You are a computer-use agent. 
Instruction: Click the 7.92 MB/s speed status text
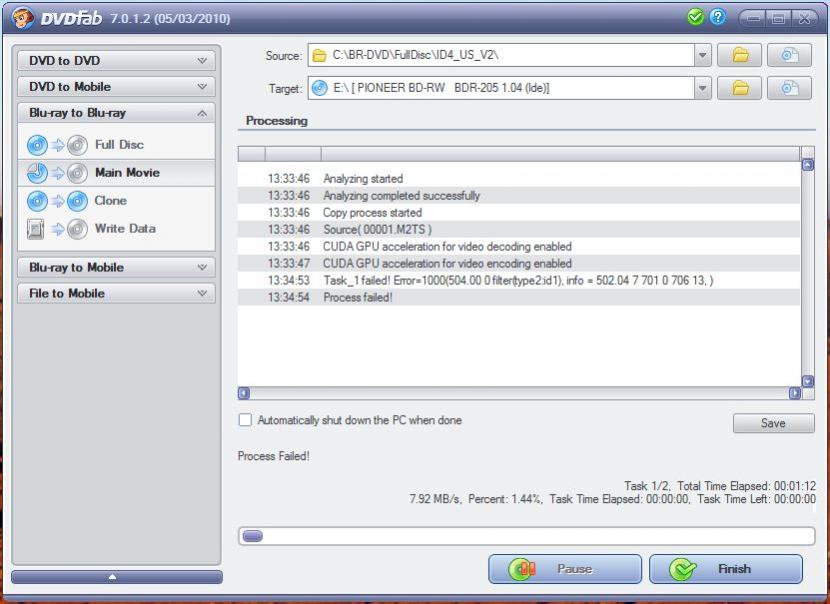(x=435, y=499)
